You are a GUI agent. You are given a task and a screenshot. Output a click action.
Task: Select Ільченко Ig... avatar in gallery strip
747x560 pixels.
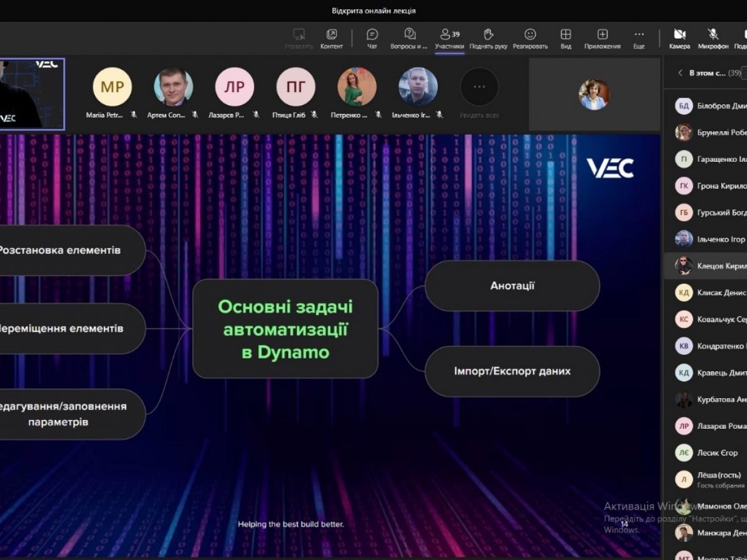tap(418, 86)
